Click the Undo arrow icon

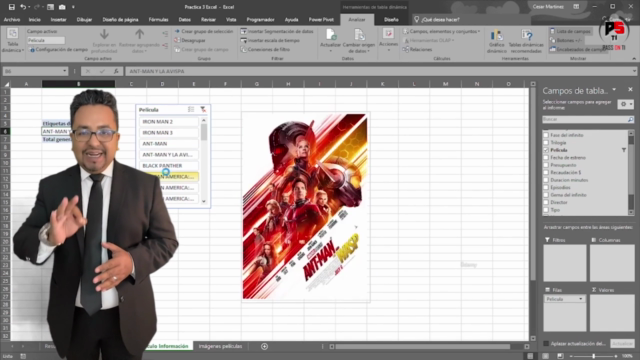[23, 7]
